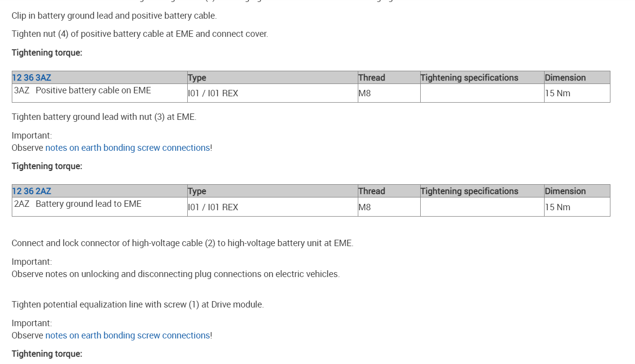Select the Battery ground lead to EME cell
635x364 pixels.
pos(88,204)
